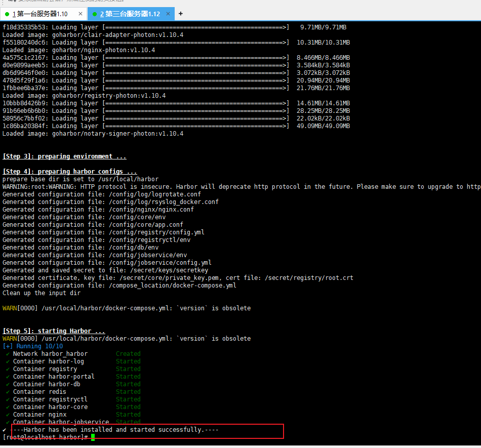
Task: Click path /config/nginx/nginx.conf
Action: coord(151,210)
